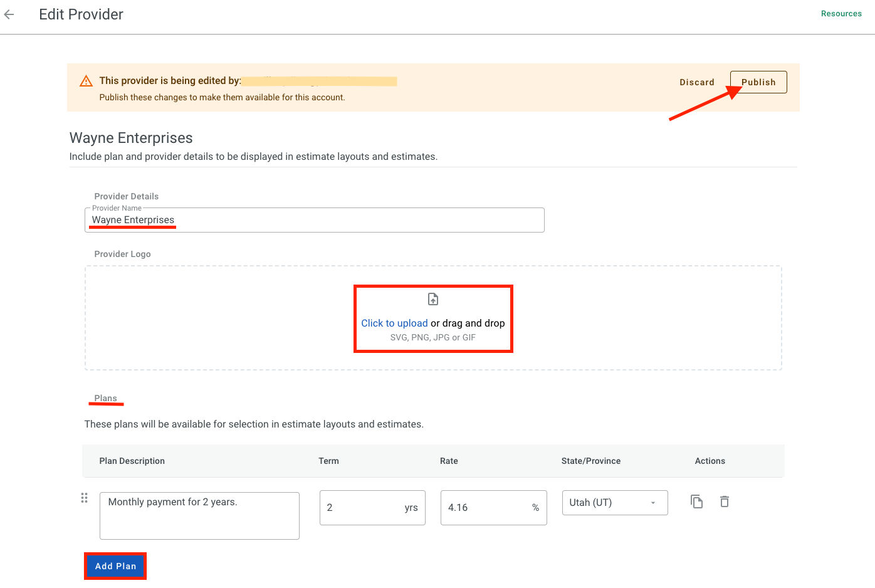875x588 pixels.
Task: Add a new plan
Action: (115, 566)
